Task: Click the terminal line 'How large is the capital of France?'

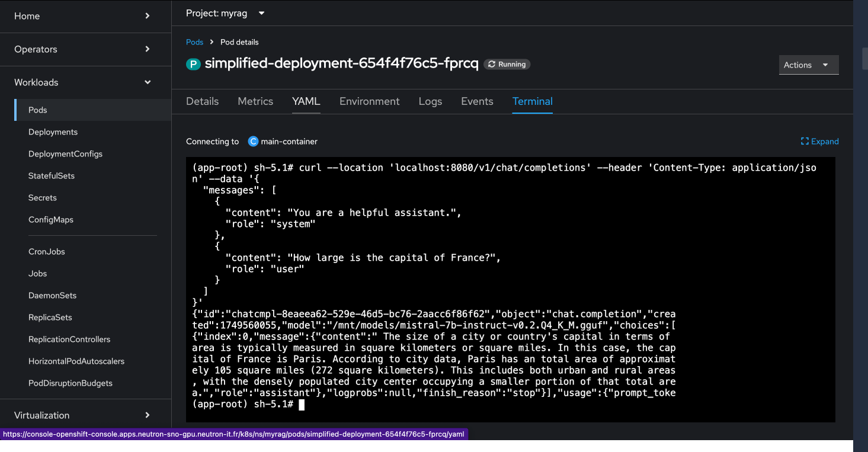Action: coord(363,258)
